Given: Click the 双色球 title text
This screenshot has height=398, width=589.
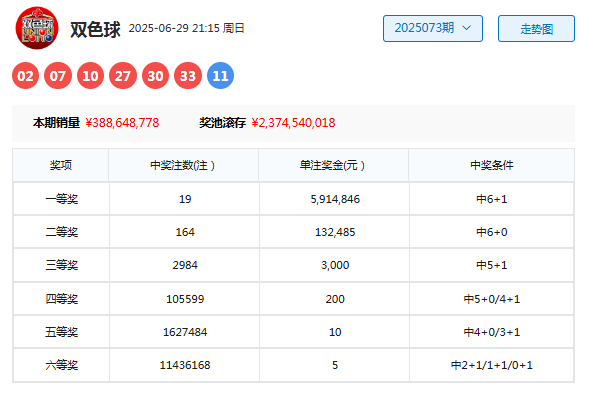Looking at the screenshot, I should [95, 29].
